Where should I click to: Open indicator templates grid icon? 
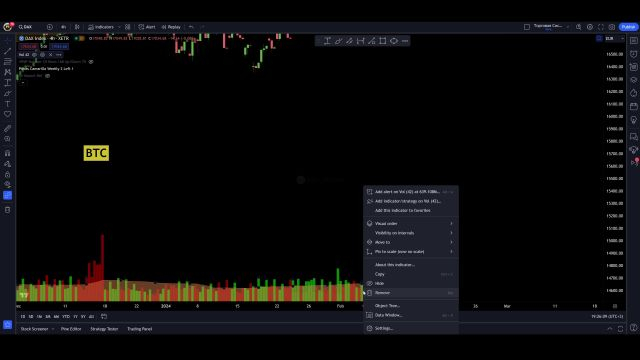click(128, 27)
